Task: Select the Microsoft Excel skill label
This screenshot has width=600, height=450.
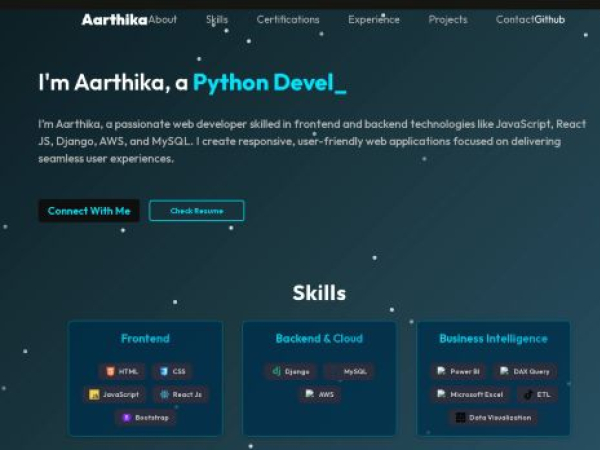Action: pyautogui.click(x=476, y=395)
